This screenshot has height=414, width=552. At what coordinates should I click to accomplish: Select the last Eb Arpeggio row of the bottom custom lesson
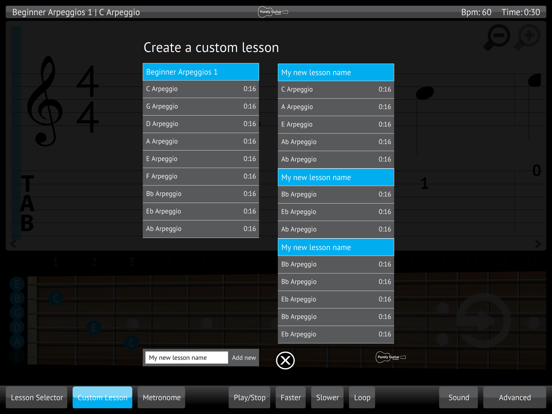point(336,334)
